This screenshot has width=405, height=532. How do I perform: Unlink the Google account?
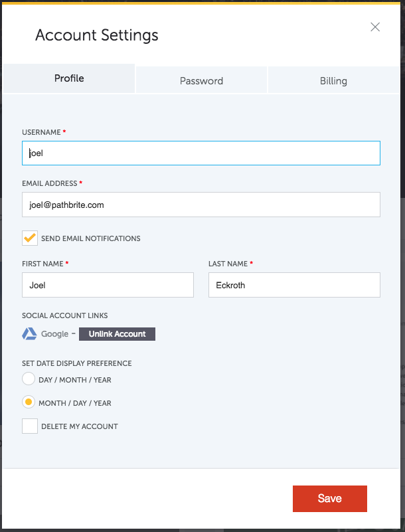117,334
